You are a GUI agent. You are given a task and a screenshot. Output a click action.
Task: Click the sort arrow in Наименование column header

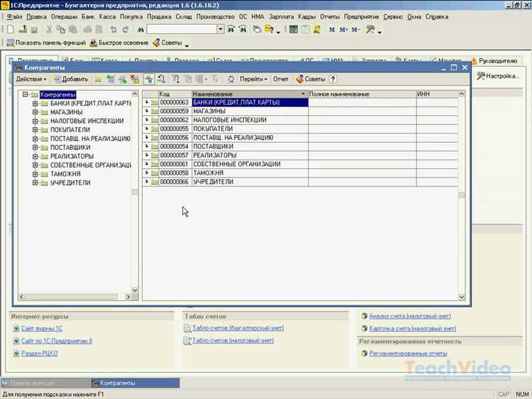pyautogui.click(x=303, y=94)
